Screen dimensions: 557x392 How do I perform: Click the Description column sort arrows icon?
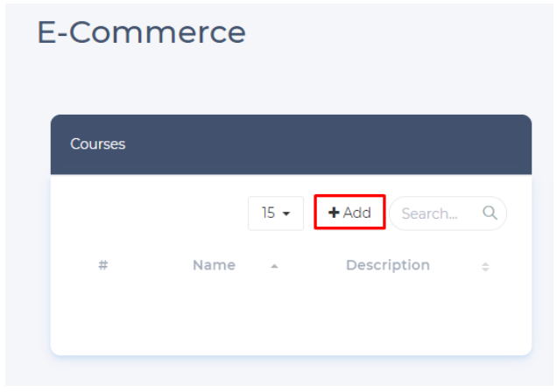tap(485, 266)
